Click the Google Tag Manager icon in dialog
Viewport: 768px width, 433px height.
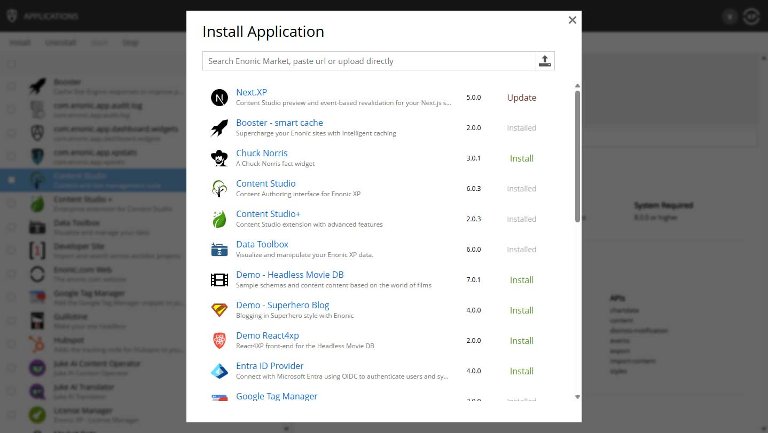tap(219, 397)
